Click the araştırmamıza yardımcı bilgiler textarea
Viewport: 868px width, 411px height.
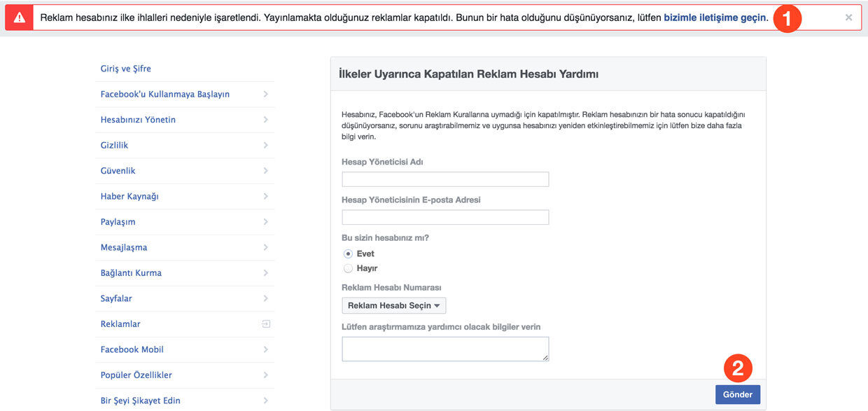click(x=445, y=349)
